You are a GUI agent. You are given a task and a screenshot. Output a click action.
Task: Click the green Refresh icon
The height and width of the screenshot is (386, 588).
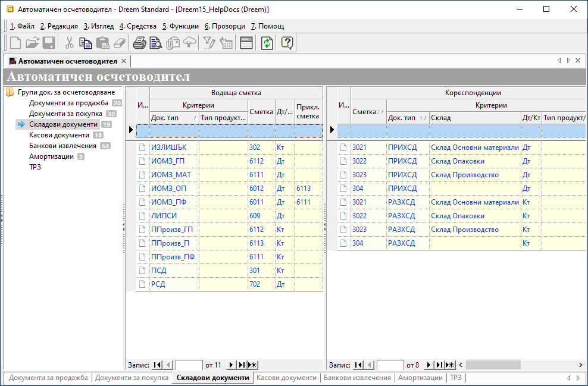pos(267,43)
